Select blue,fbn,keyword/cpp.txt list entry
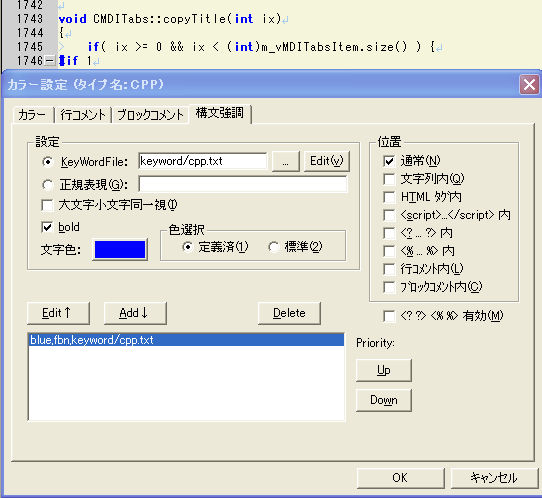Image resolution: width=542 pixels, height=498 pixels. (x=186, y=340)
